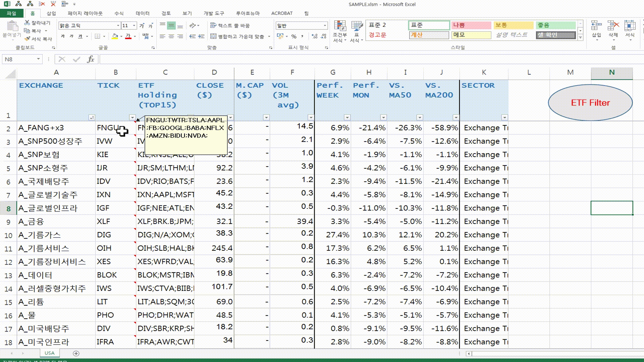Toggle middle vertical alignment
Image resolution: width=644 pixels, height=362 pixels.
point(171,25)
